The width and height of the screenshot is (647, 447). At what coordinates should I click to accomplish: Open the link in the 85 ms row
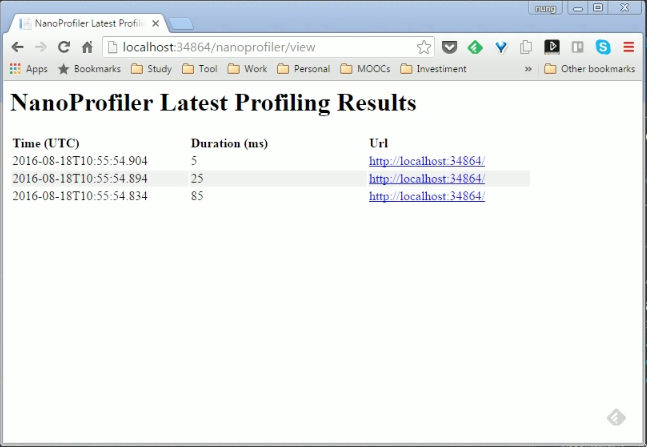[427, 196]
